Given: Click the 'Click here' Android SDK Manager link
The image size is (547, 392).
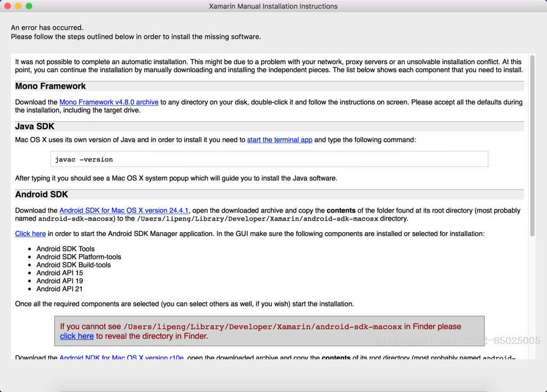Looking at the screenshot, I should [x=30, y=234].
